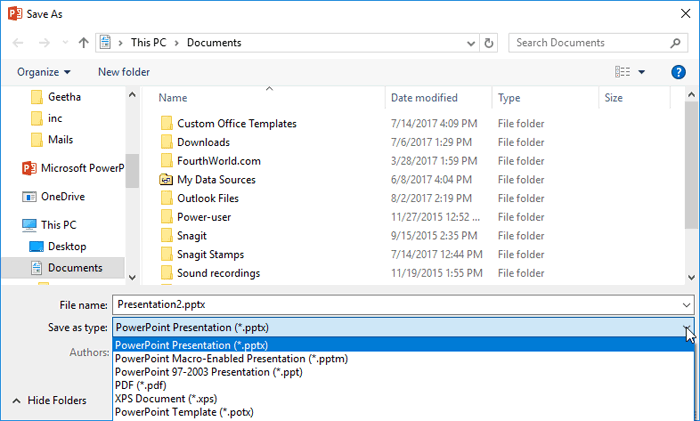The image size is (700, 421).
Task: Collapse the Save as type dropdown arrow
Action: pyautogui.click(x=686, y=327)
